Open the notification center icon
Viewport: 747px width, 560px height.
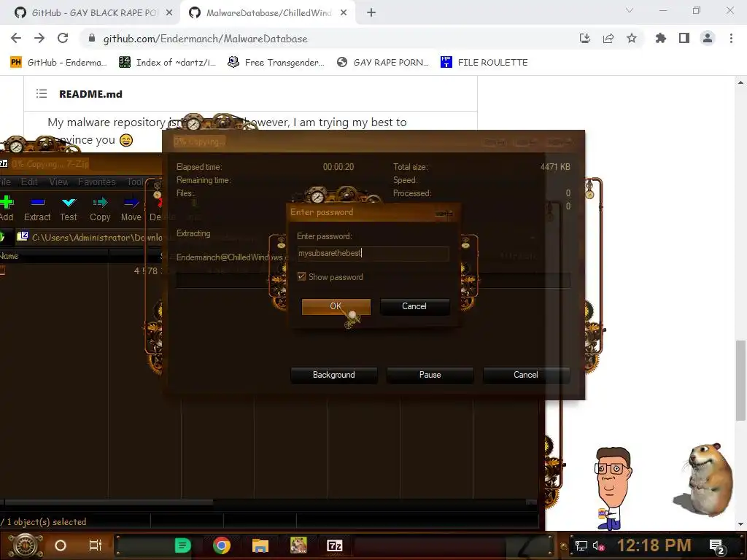point(718,546)
